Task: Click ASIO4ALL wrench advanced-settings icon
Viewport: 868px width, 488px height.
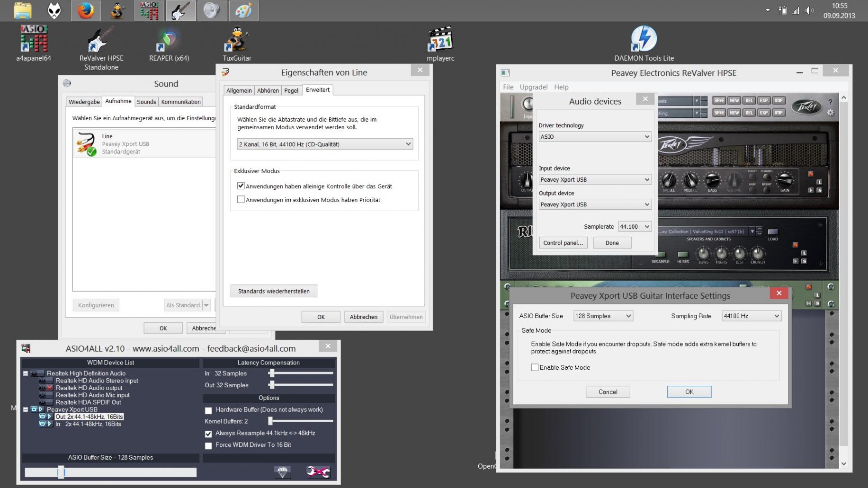Action: click(x=318, y=471)
